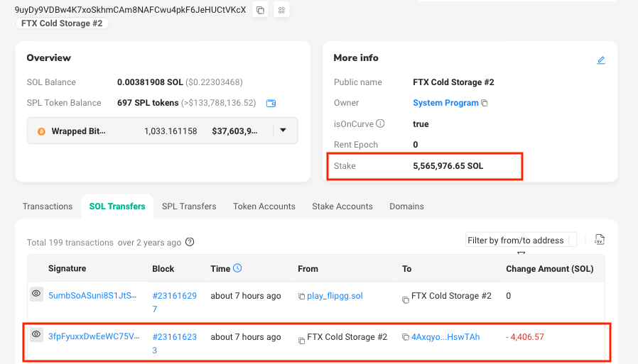
Task: Open the Token Accounts tab
Action: 264,206
